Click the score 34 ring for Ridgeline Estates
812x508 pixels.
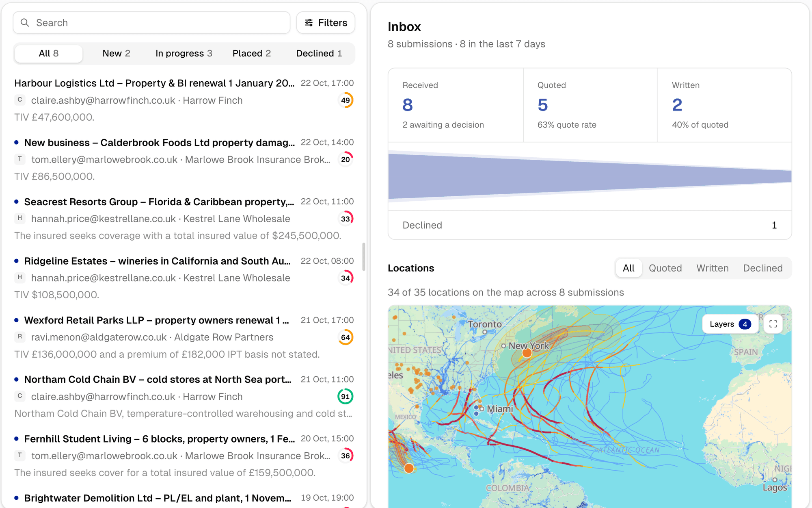coord(346,278)
